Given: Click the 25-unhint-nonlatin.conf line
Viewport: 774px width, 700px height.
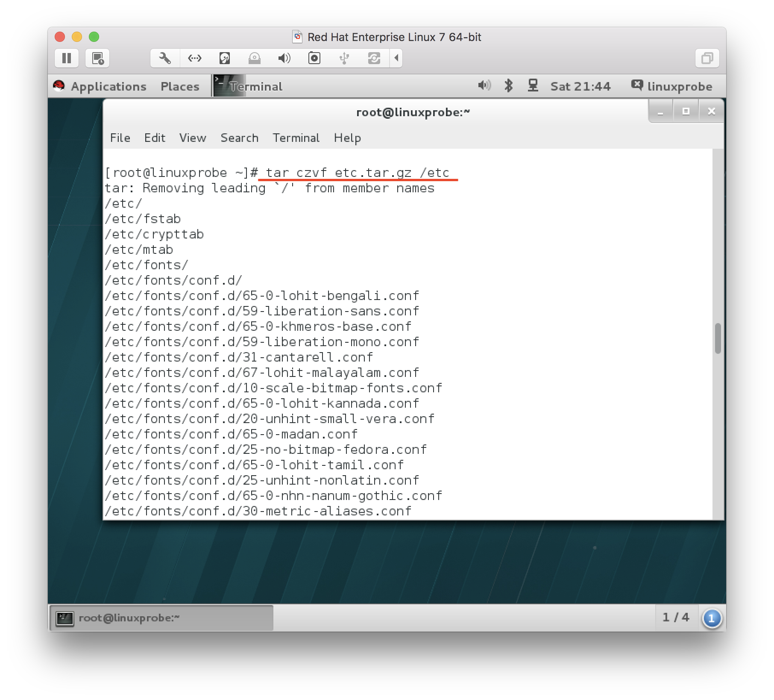Looking at the screenshot, I should pos(262,480).
